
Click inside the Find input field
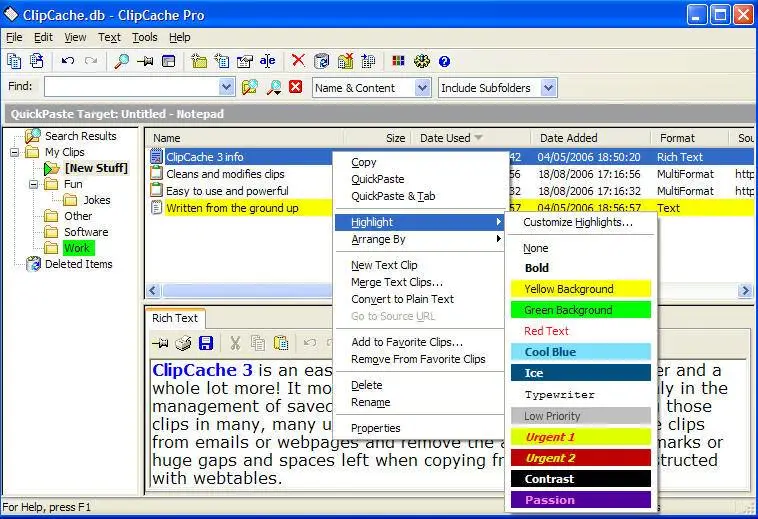coord(132,87)
